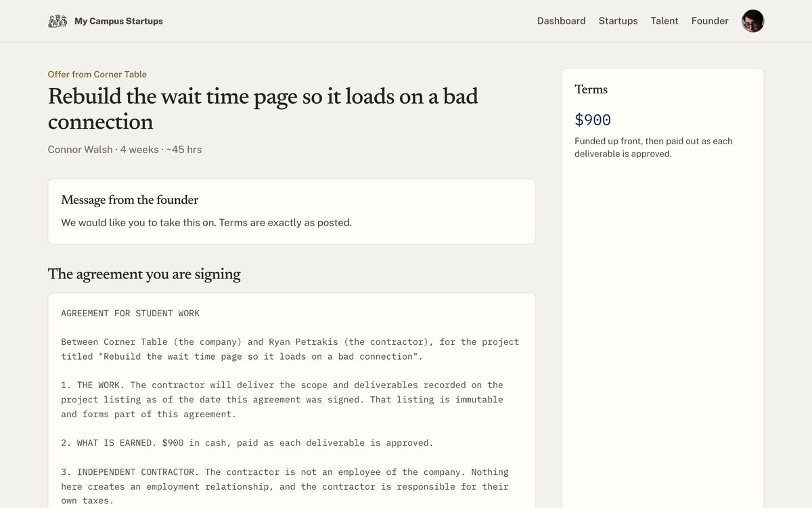
Task: Go to the Dashboard page
Action: coord(561,21)
